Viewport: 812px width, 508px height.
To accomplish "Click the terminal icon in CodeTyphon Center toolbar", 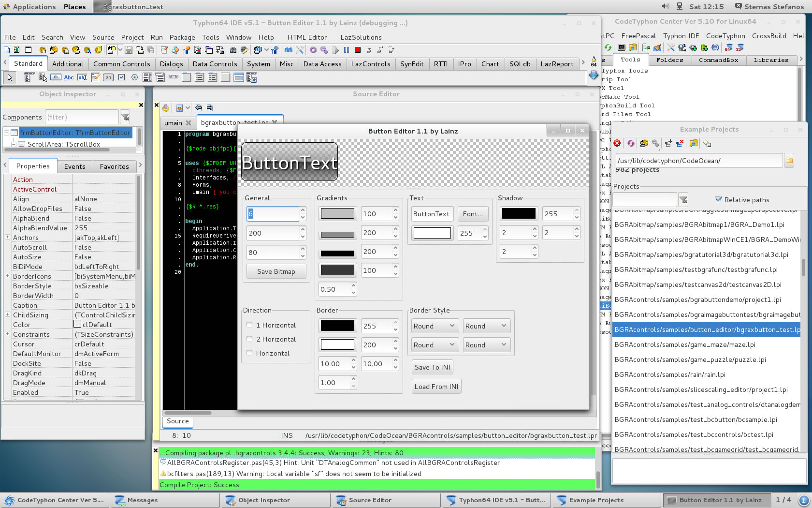I will click(622, 47).
